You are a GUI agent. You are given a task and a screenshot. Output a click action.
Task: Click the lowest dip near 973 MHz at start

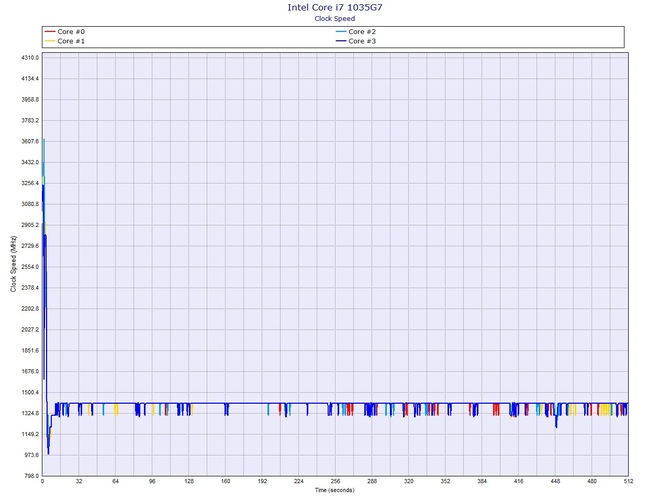coord(48,452)
